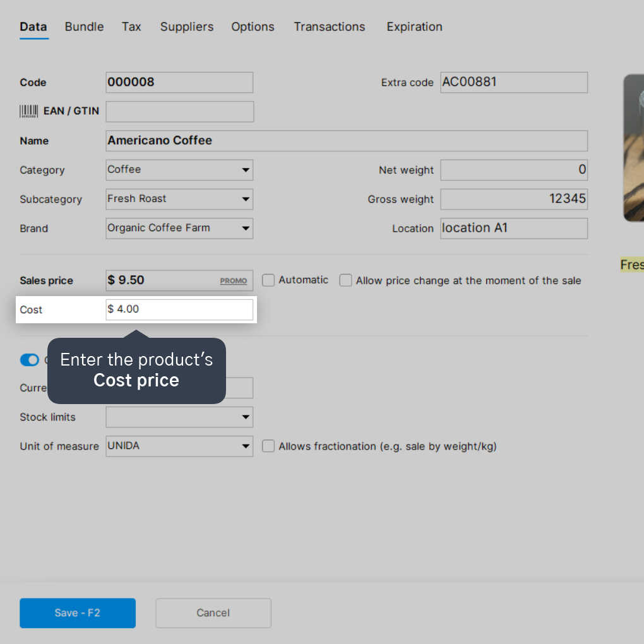This screenshot has width=644, height=644.
Task: Click the Save - F2 button
Action: (78, 613)
